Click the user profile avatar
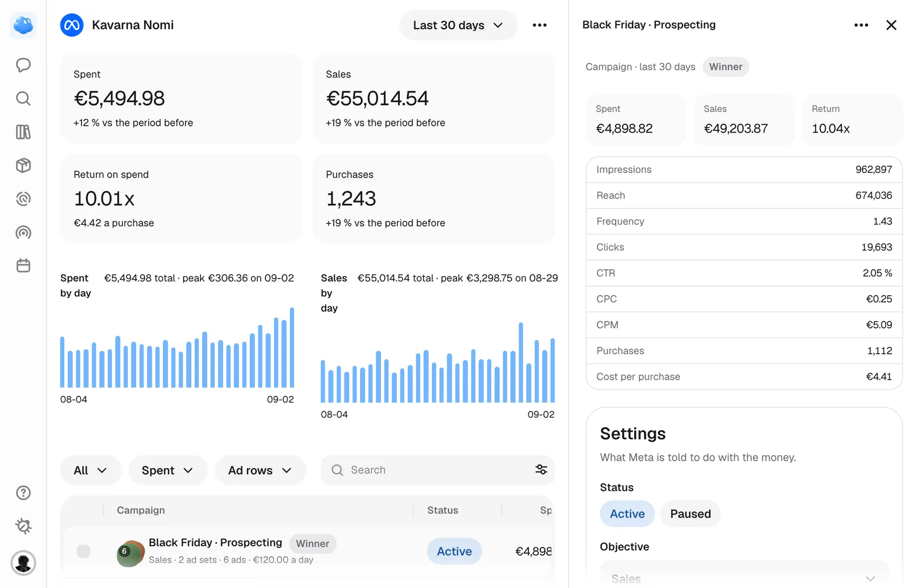Image resolution: width=919 pixels, height=588 pixels. [x=24, y=563]
